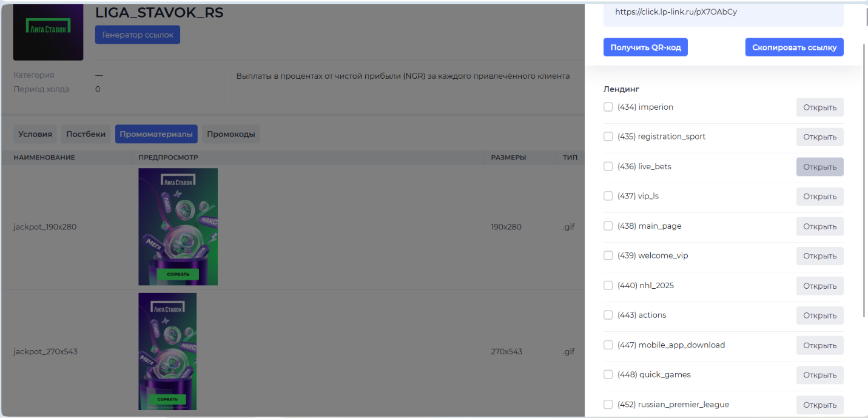Open the jackpot_270x543 banner preview
The image size is (868, 418).
tap(167, 351)
